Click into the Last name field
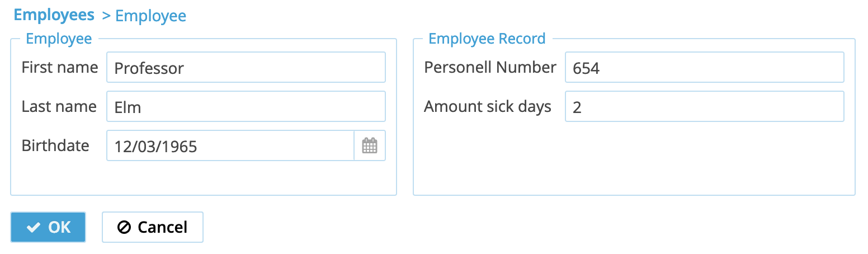 [246, 107]
